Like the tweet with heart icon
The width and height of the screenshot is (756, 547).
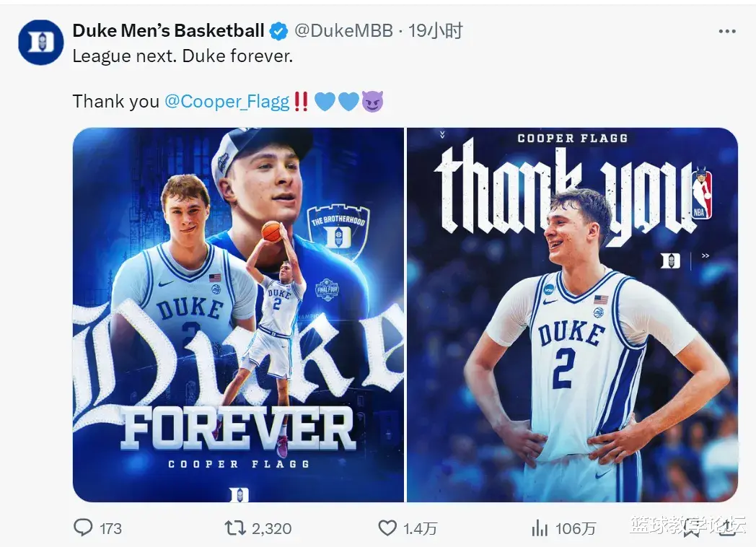point(388,528)
